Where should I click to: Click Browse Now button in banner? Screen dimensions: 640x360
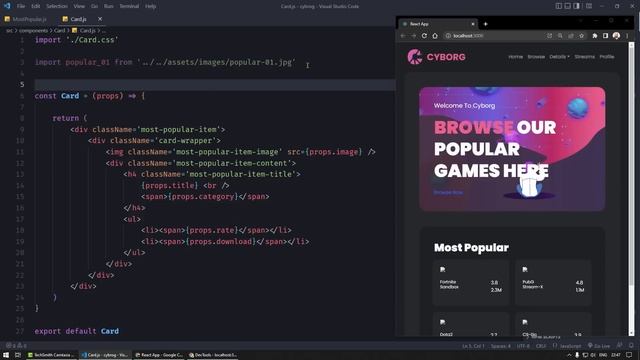[448, 192]
